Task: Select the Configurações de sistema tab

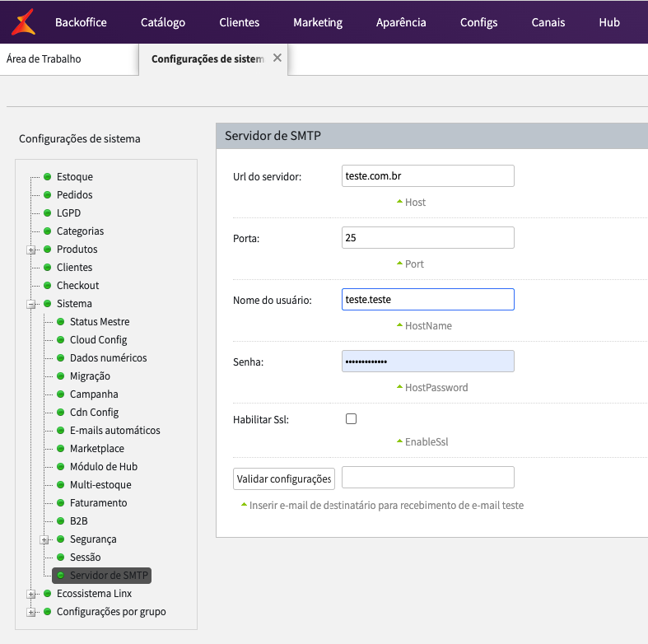Action: (207, 59)
